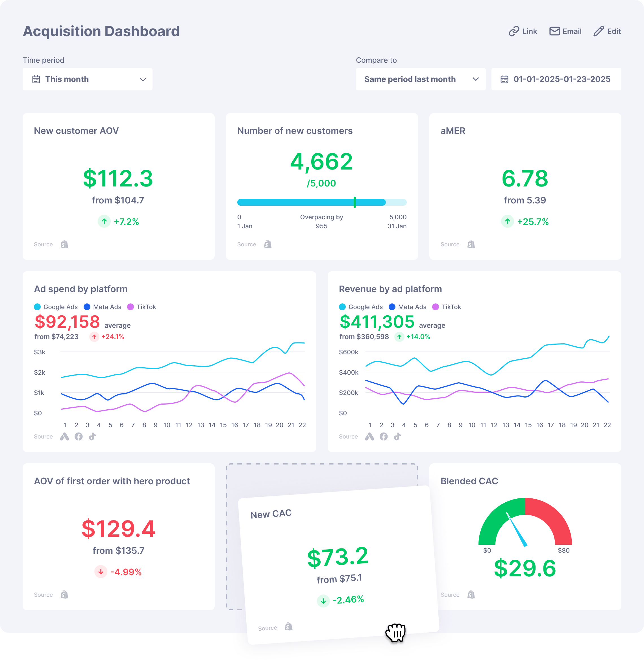The height and width of the screenshot is (662, 644).
Task: Toggle Google Ads series in Ad spend legend
Action: pos(56,307)
